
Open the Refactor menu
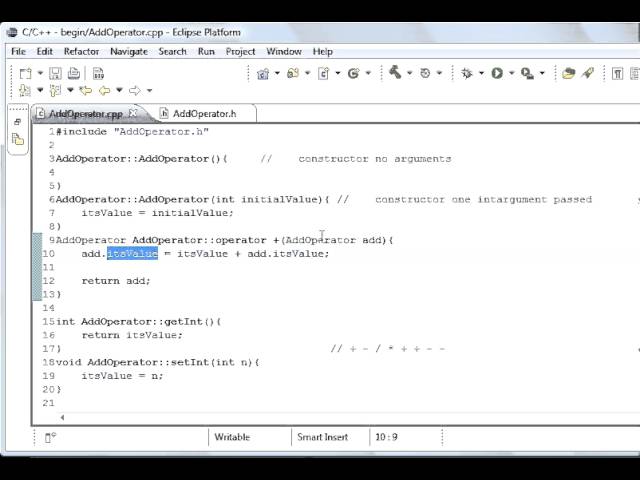point(81,51)
